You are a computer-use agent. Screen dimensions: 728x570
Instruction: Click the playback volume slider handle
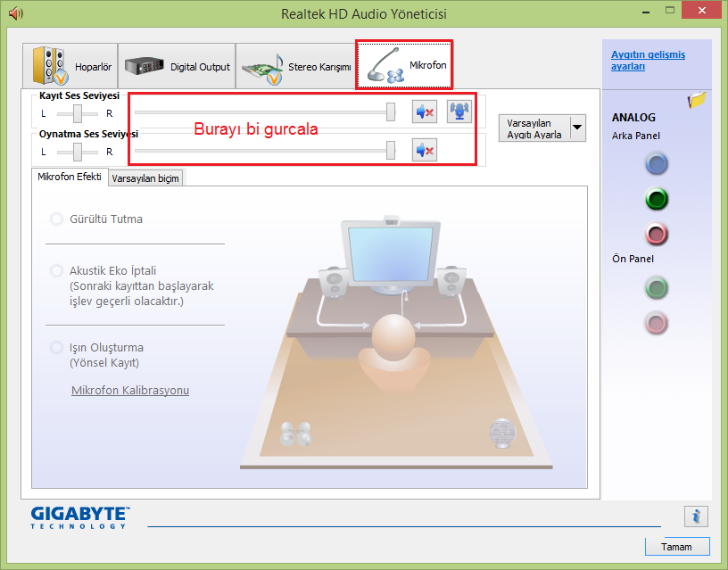tap(391, 150)
